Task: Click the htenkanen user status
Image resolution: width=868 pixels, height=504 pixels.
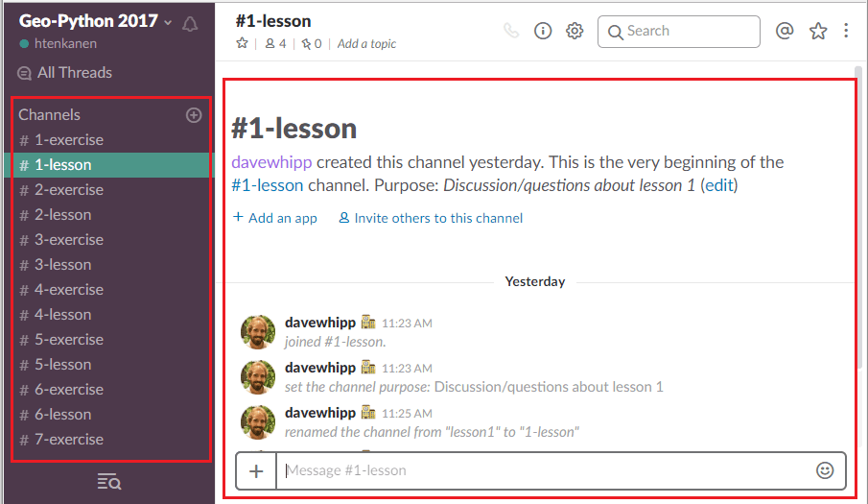Action: tap(59, 43)
